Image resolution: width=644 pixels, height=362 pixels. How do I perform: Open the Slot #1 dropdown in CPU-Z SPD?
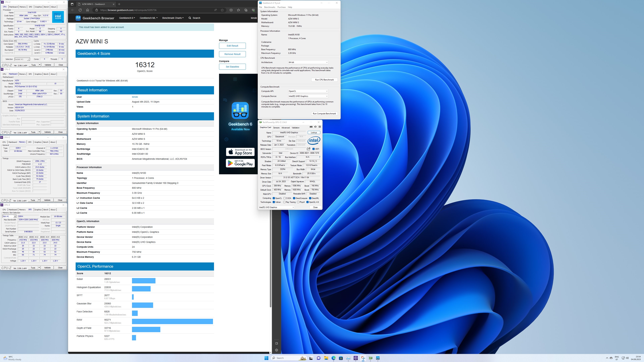[x=9, y=216]
